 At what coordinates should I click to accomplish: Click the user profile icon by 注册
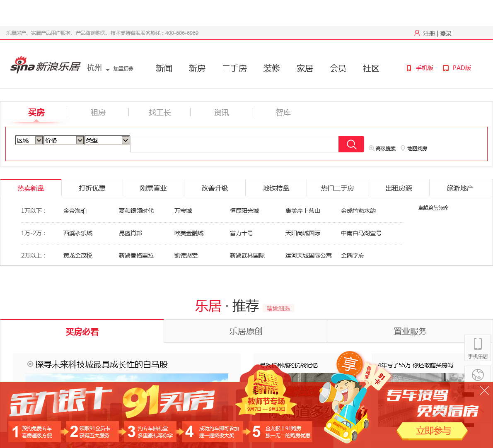point(417,33)
